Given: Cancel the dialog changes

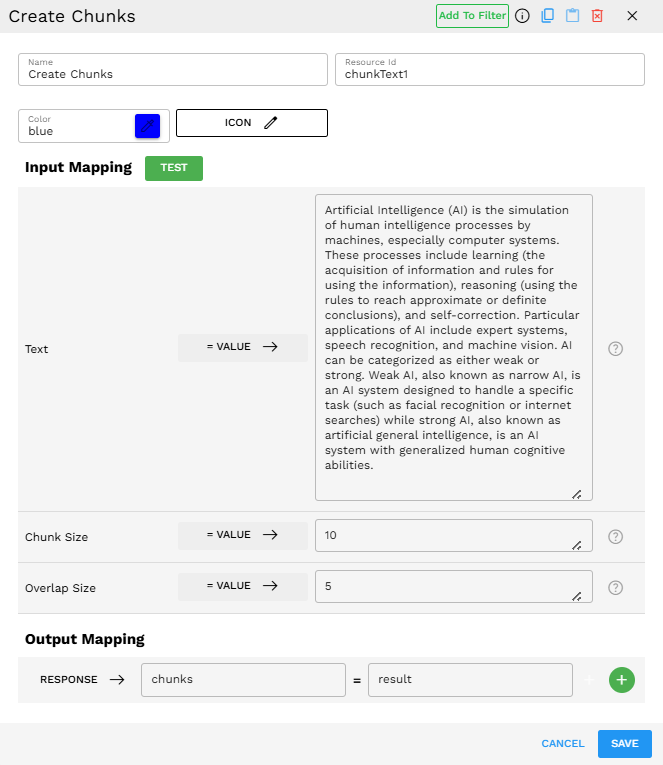Looking at the screenshot, I should pyautogui.click(x=562, y=744).
